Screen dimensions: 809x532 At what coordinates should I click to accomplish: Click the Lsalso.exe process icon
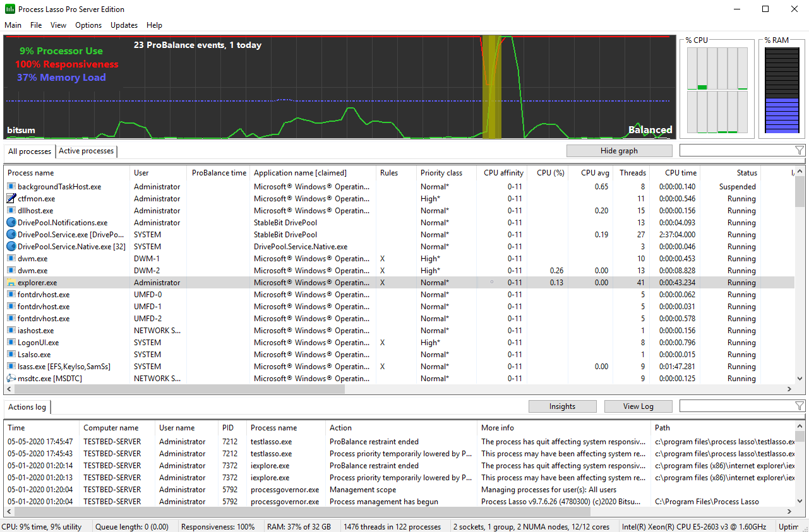click(11, 355)
